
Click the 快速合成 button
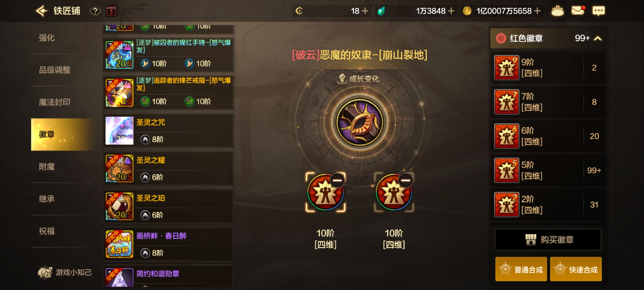click(x=575, y=269)
